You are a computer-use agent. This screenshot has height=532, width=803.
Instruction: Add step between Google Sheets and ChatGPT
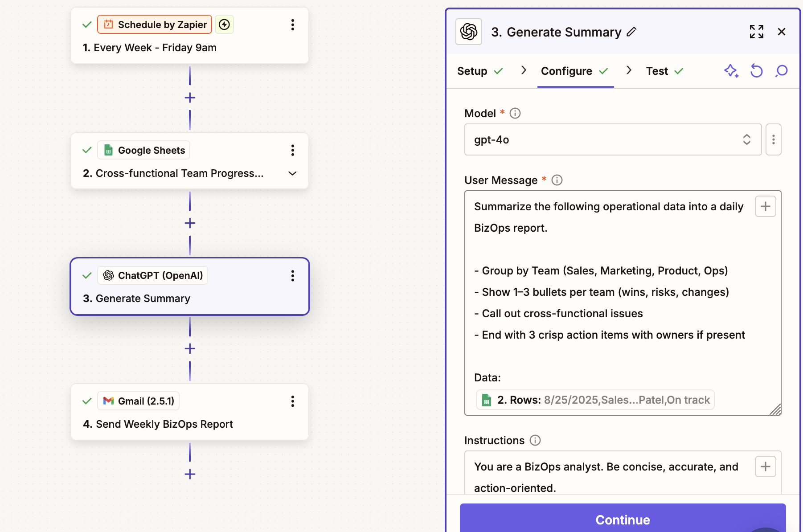[190, 223]
